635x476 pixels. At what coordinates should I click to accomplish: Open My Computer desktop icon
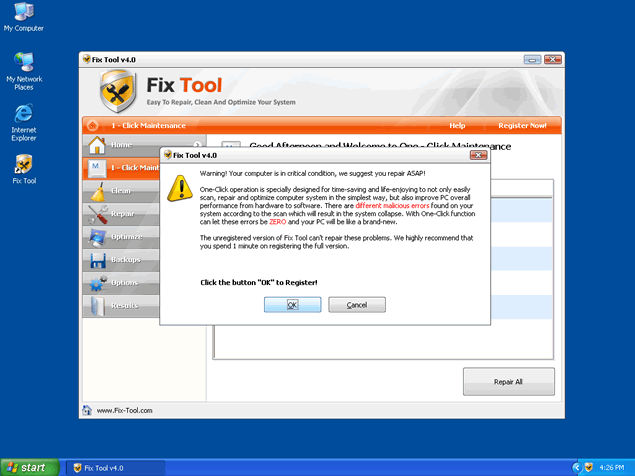(x=23, y=14)
